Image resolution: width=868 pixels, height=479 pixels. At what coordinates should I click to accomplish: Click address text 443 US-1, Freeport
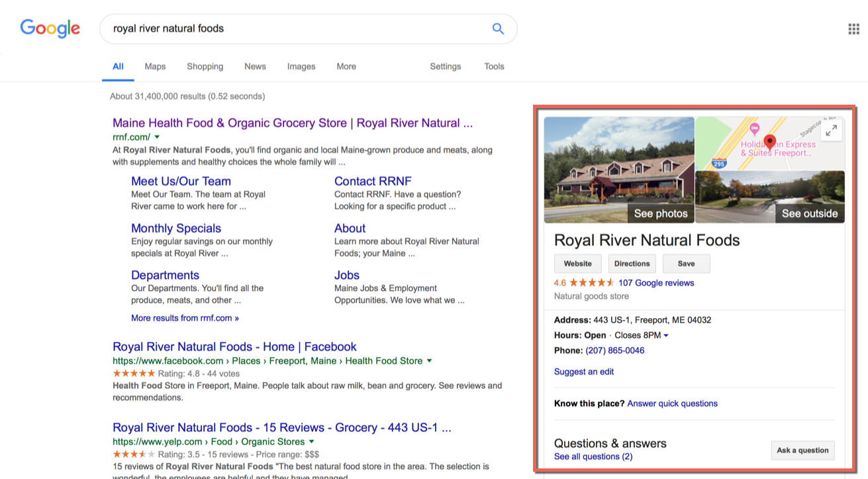tap(652, 320)
